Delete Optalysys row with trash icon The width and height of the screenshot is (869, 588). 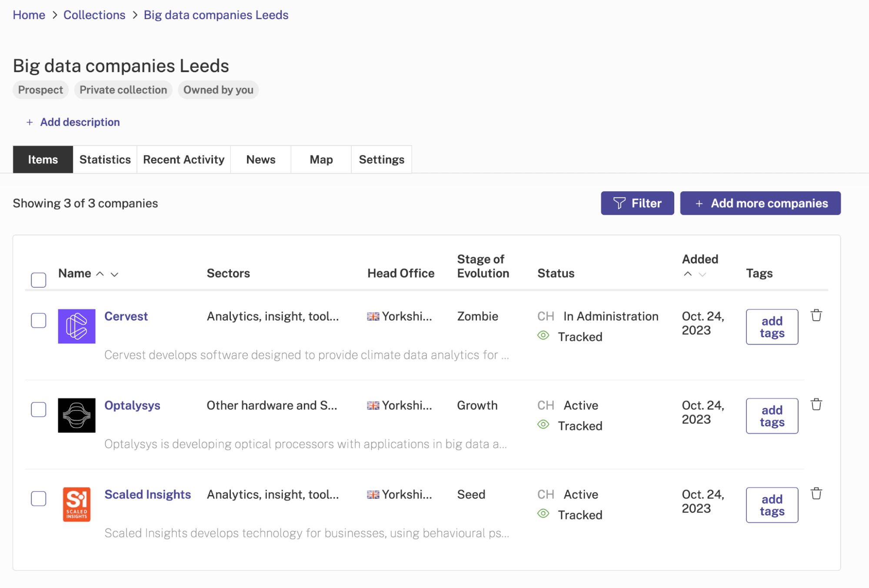click(816, 404)
